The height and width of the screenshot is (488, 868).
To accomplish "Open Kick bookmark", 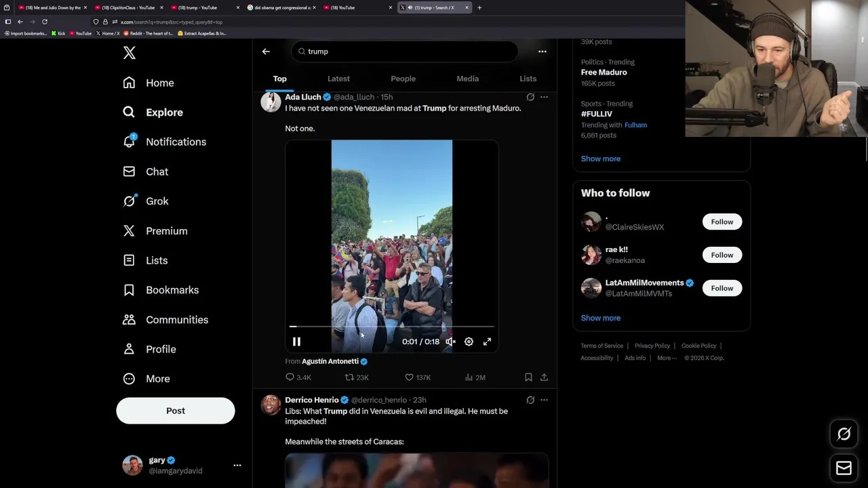I will 58,33.
